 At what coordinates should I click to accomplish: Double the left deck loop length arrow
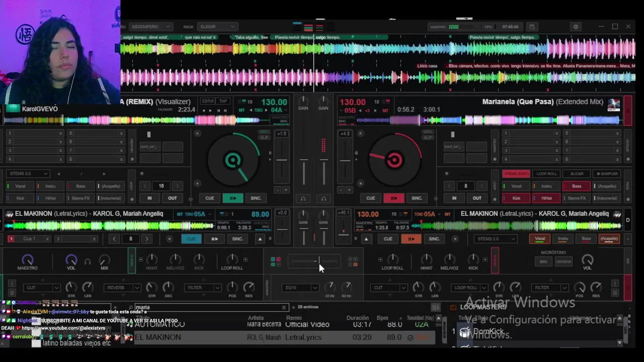pos(177,186)
